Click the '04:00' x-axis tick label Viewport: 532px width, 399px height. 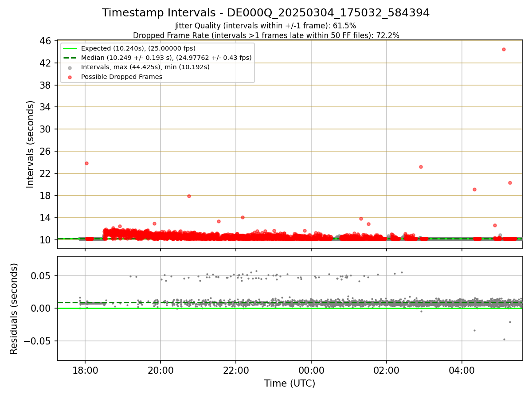462,369
